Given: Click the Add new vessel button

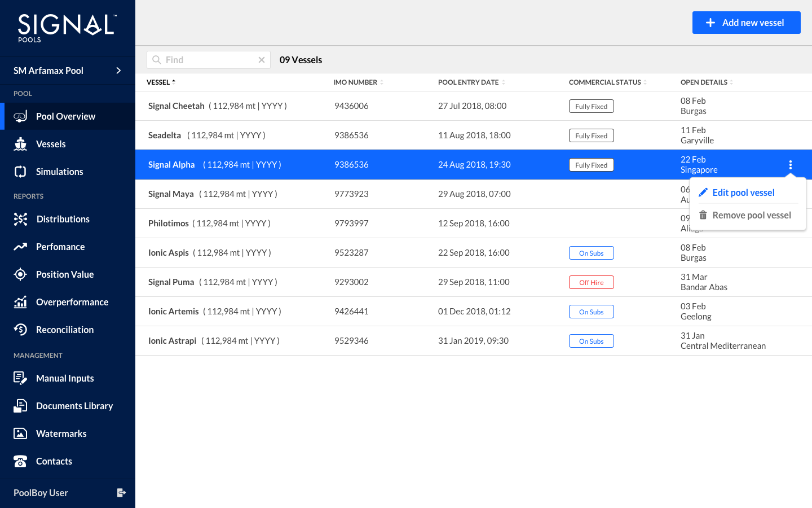Looking at the screenshot, I should (x=747, y=23).
